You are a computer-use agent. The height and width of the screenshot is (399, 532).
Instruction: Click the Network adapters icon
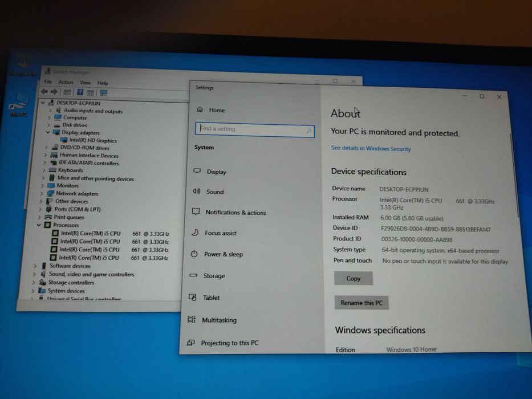point(51,193)
